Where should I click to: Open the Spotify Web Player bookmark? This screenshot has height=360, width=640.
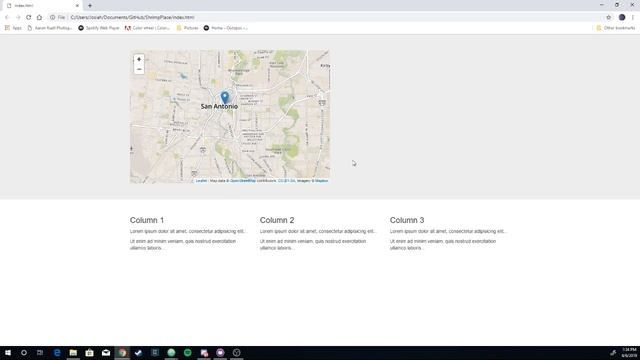(99, 28)
